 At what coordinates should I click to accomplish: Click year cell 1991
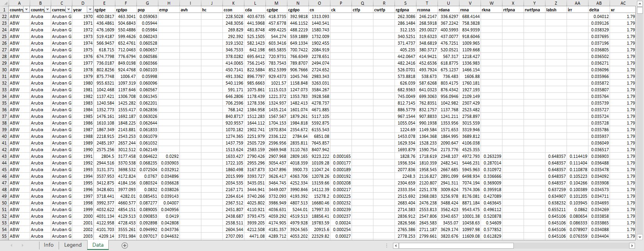pyautogui.click(x=83, y=156)
